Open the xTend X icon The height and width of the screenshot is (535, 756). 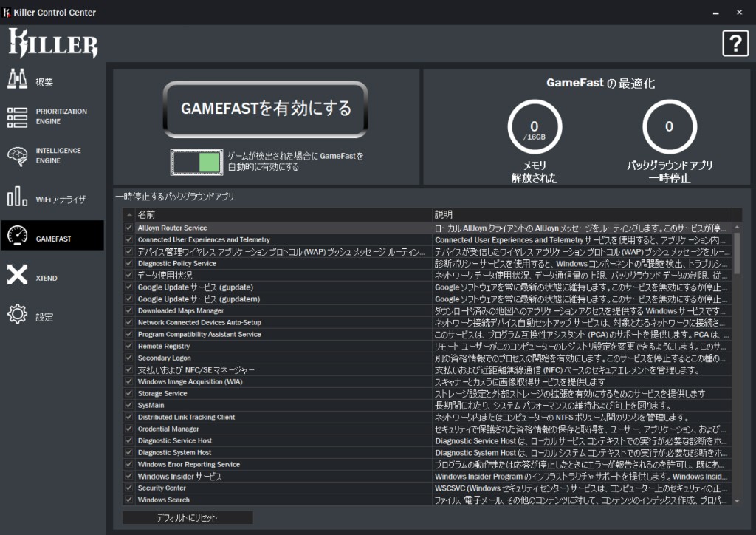coord(17,276)
